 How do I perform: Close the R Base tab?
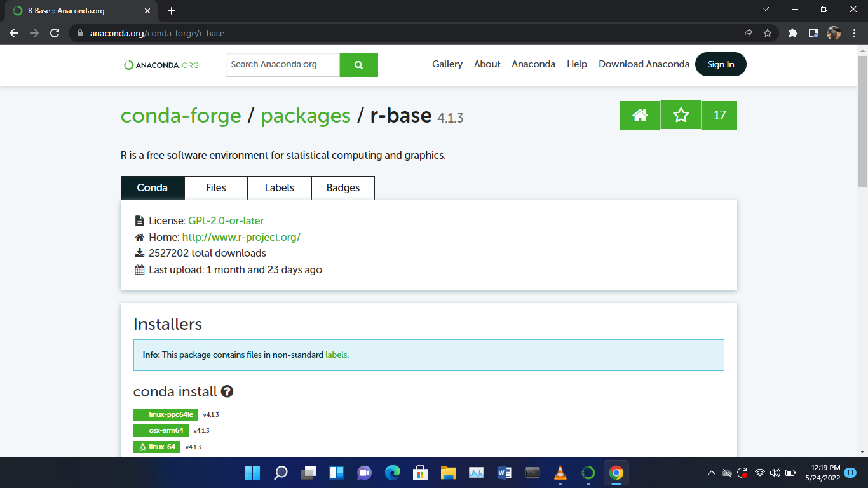pos(147,11)
